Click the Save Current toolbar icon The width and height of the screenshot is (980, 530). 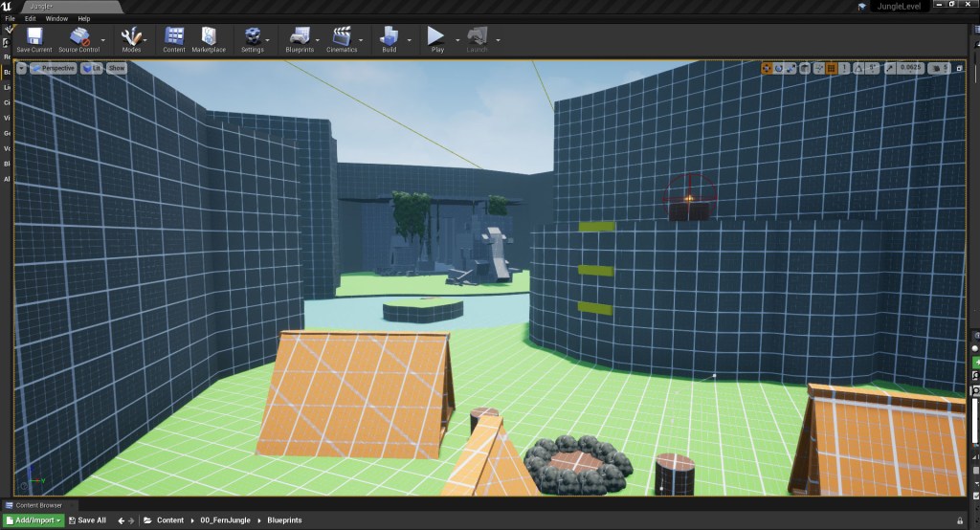pos(34,37)
